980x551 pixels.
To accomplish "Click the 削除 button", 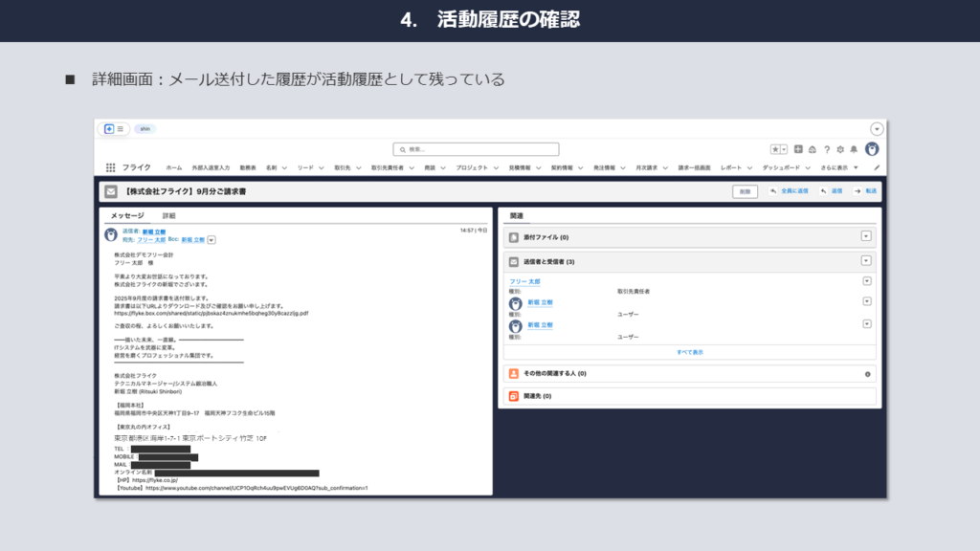I will click(x=746, y=191).
